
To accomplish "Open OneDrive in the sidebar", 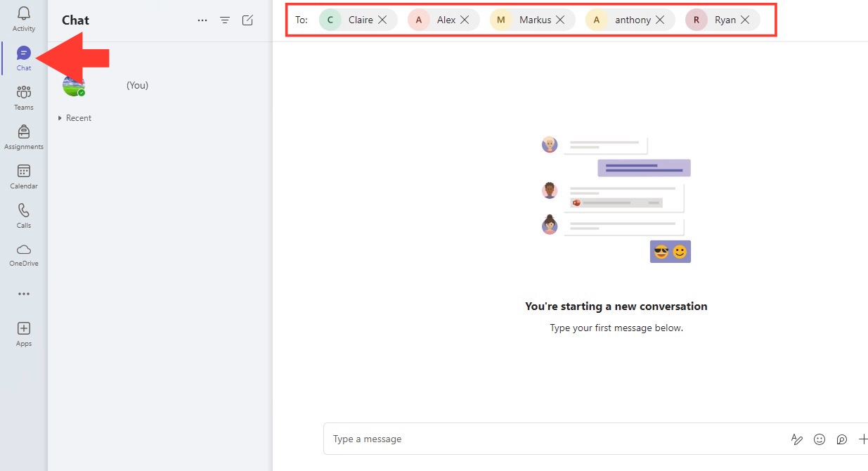I will pos(24,254).
